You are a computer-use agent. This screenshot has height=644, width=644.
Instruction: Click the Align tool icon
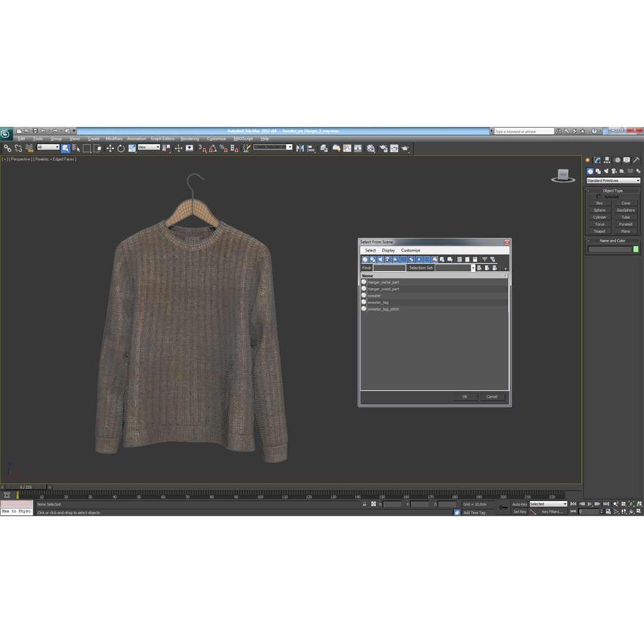click(311, 148)
